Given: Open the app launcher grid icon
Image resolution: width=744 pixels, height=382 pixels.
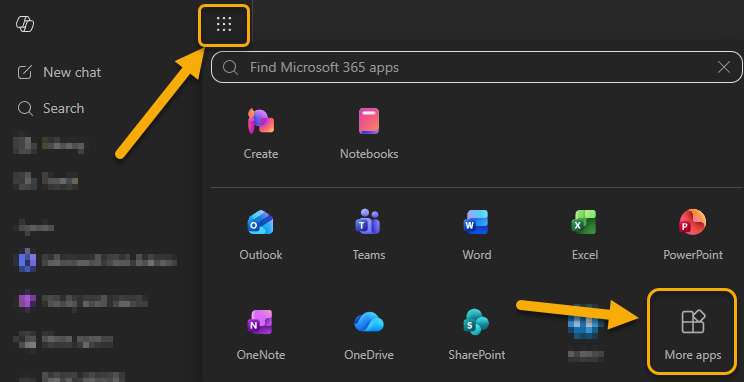Looking at the screenshot, I should [223, 24].
